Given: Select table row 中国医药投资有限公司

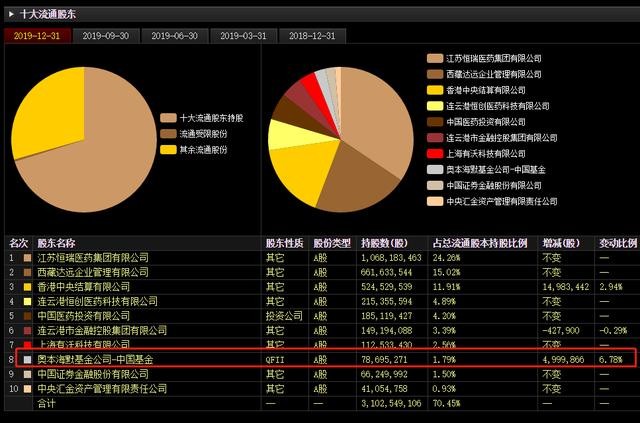Looking at the screenshot, I should click(320, 316).
